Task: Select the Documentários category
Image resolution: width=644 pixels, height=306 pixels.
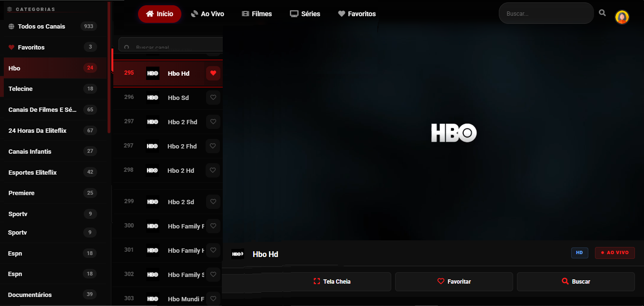Action: click(55, 295)
